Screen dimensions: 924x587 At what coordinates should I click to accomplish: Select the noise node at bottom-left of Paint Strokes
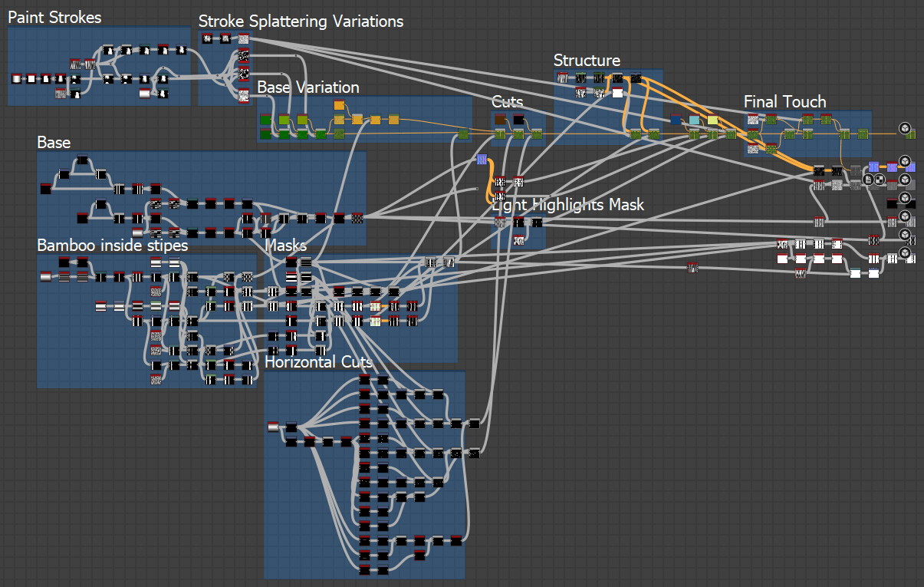[61, 94]
